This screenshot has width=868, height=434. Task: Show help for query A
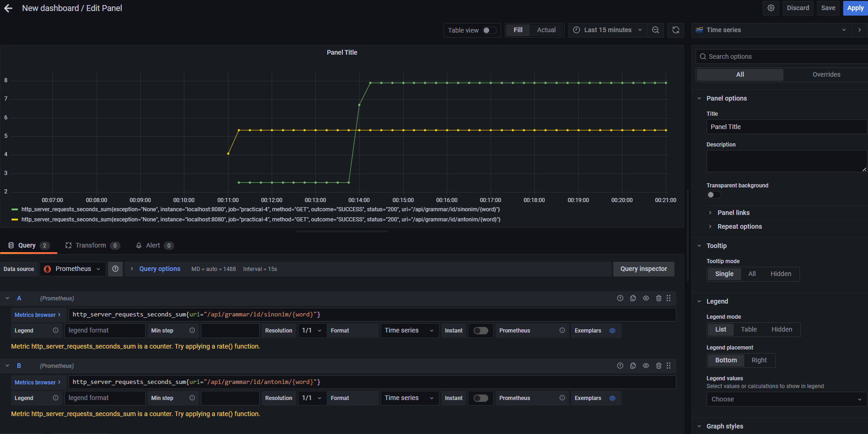coord(620,298)
